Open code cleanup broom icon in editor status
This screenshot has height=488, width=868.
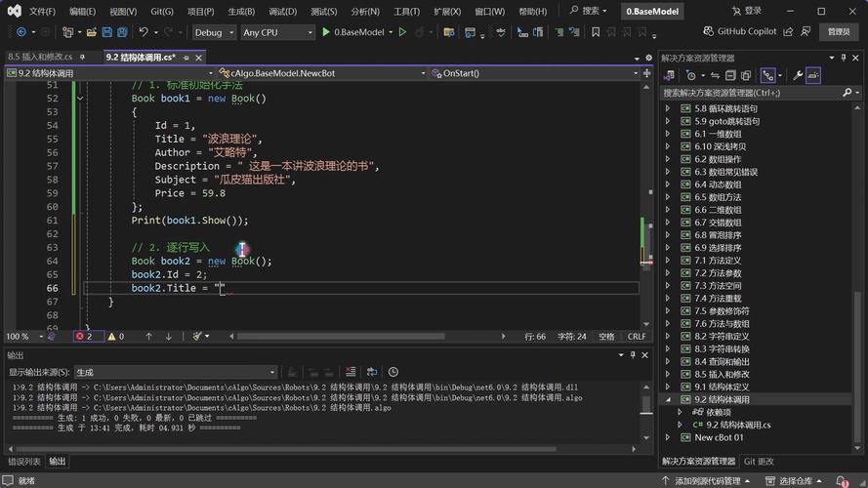tap(197, 337)
